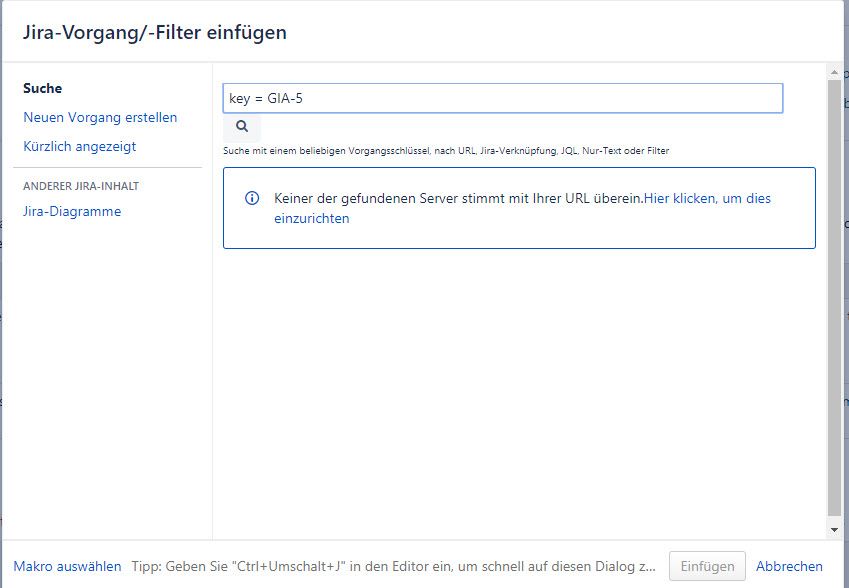
Task: Click the scrollbar up arrow
Action: coord(834,72)
